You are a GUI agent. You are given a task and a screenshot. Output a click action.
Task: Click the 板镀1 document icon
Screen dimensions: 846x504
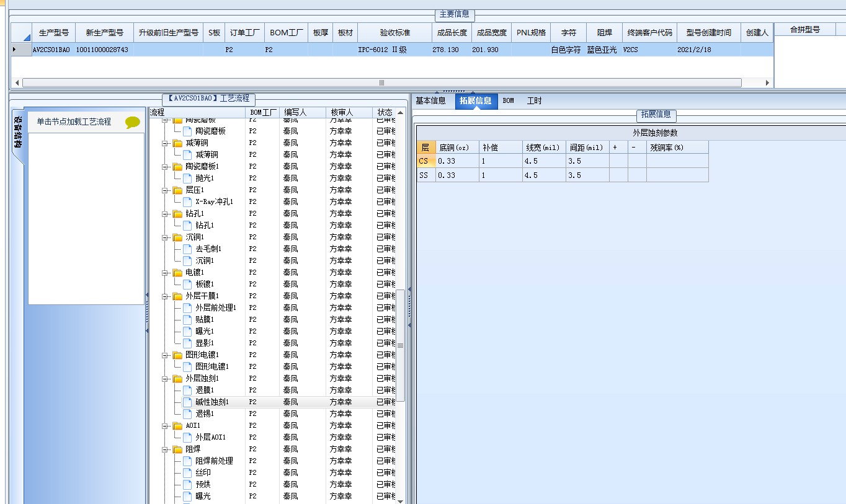(x=188, y=285)
